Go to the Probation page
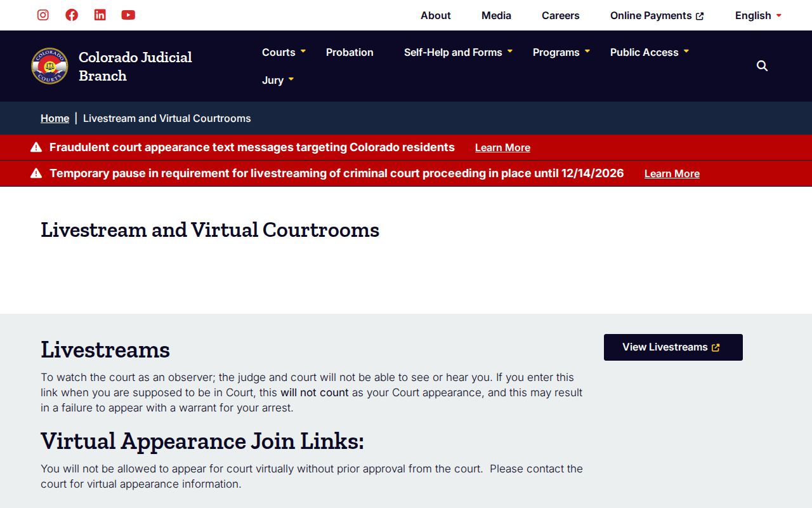Viewport: 812px width, 508px height. click(x=350, y=52)
